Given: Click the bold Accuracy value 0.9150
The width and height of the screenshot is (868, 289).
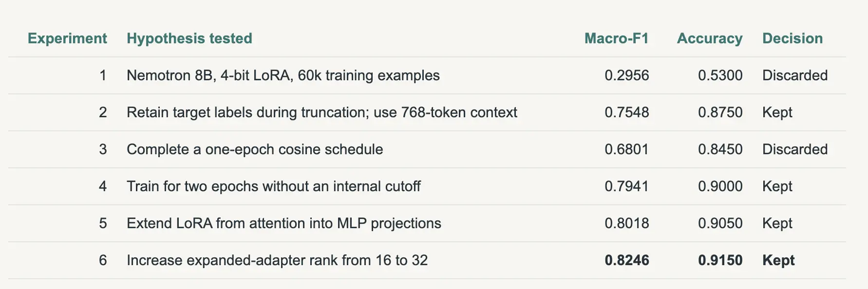Looking at the screenshot, I should (720, 260).
